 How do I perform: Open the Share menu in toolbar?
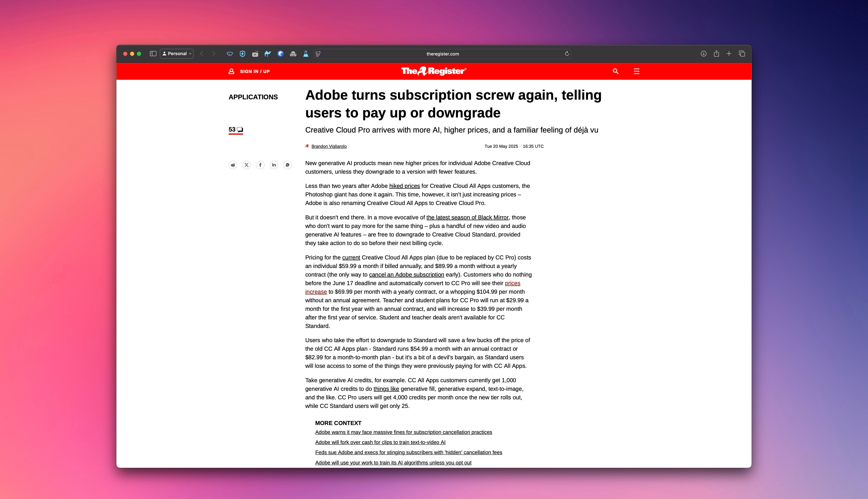716,53
